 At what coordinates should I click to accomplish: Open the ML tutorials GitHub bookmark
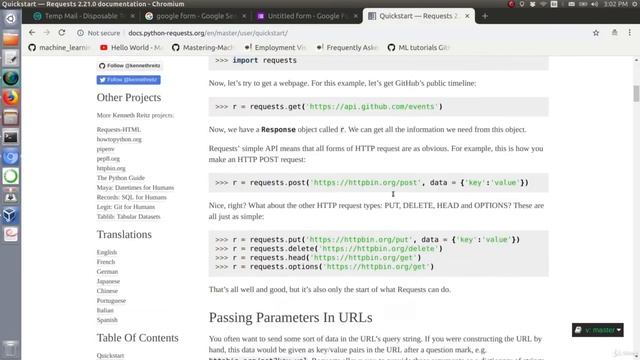pos(419,47)
